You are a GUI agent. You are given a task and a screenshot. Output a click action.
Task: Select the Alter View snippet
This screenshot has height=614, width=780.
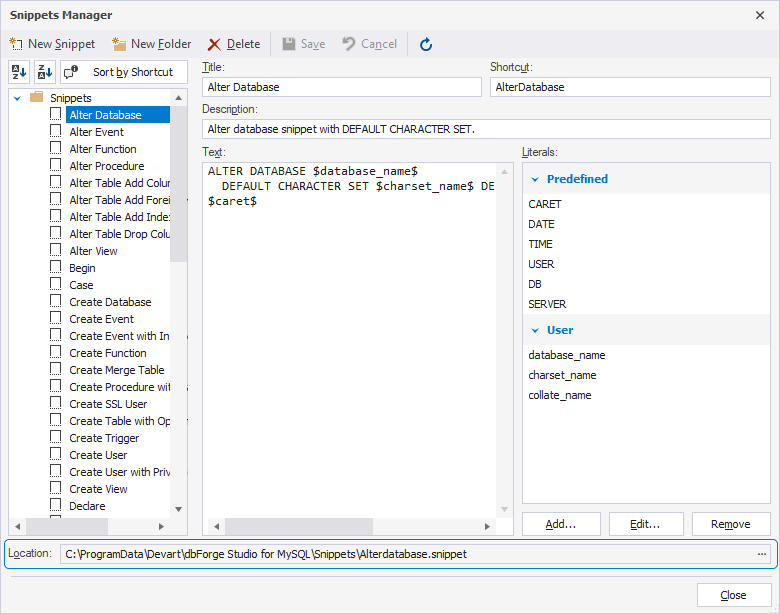tap(94, 251)
